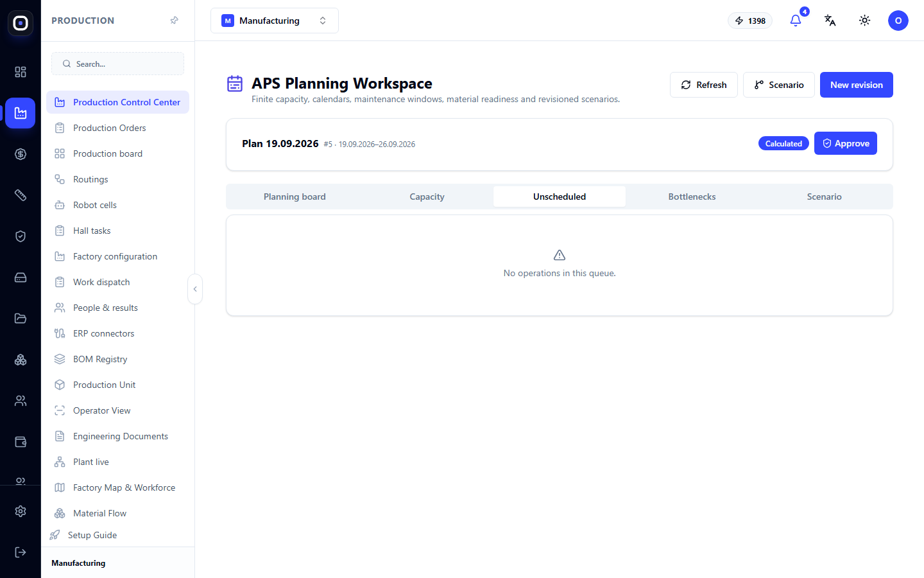Open the Bottlenecks tab

pos(692,197)
